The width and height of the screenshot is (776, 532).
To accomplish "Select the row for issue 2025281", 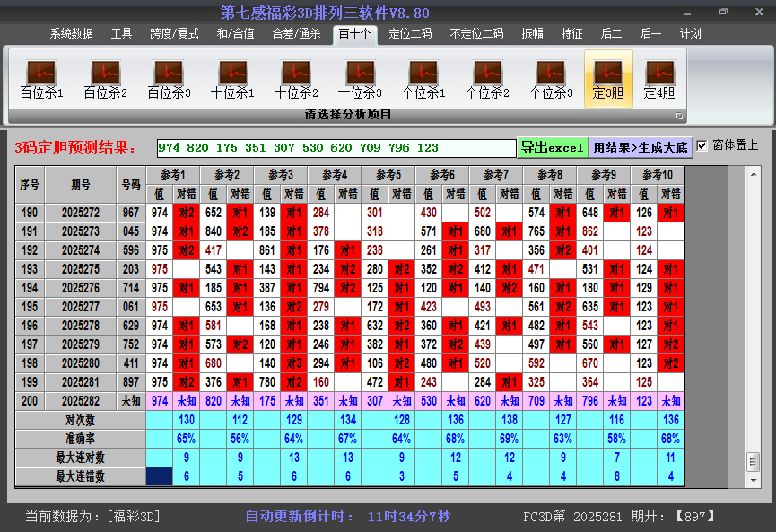I will (x=81, y=383).
